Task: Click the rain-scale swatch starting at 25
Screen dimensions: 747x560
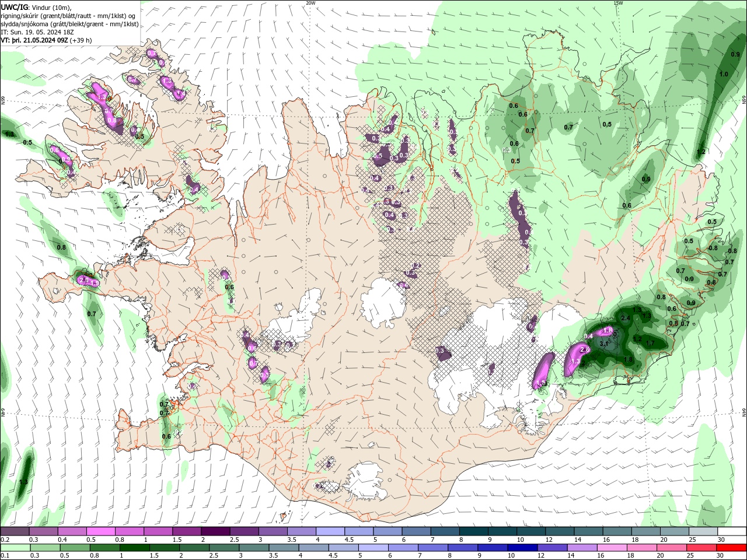Action: 703,548
